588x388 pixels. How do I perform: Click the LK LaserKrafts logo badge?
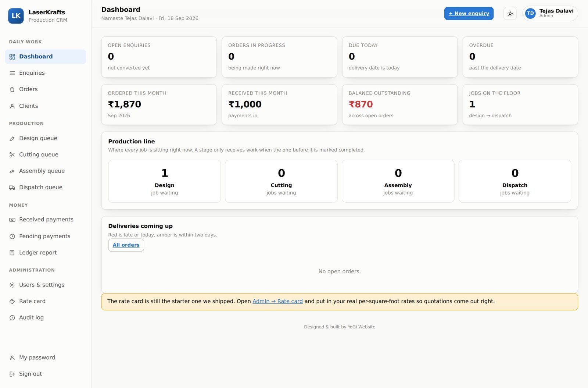16,16
